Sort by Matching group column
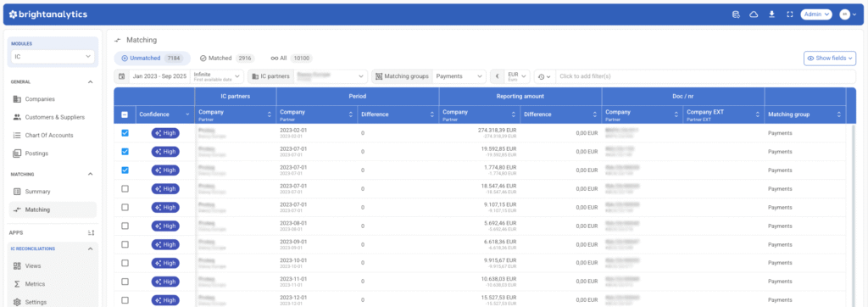The width and height of the screenshot is (868, 307). pyautogui.click(x=838, y=114)
